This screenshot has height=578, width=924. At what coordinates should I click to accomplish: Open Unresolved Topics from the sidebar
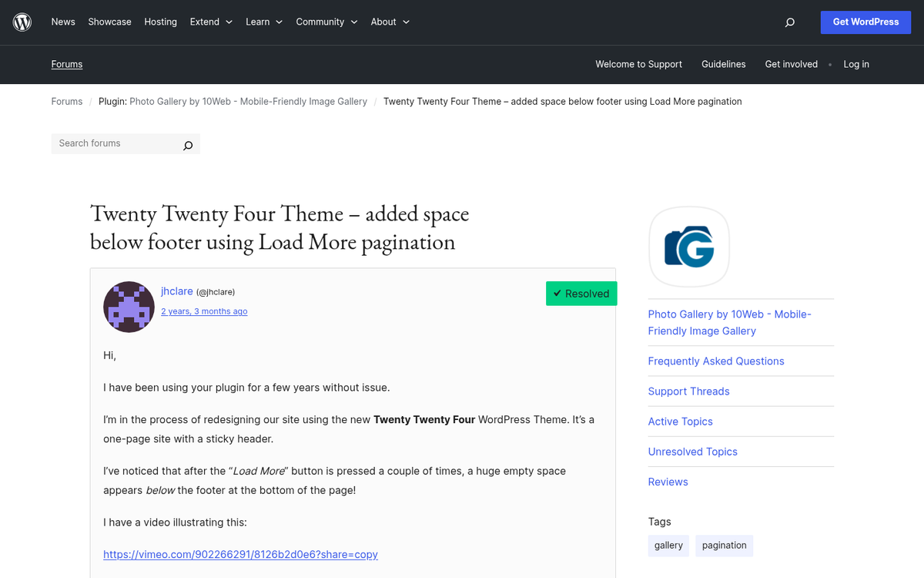[692, 452]
